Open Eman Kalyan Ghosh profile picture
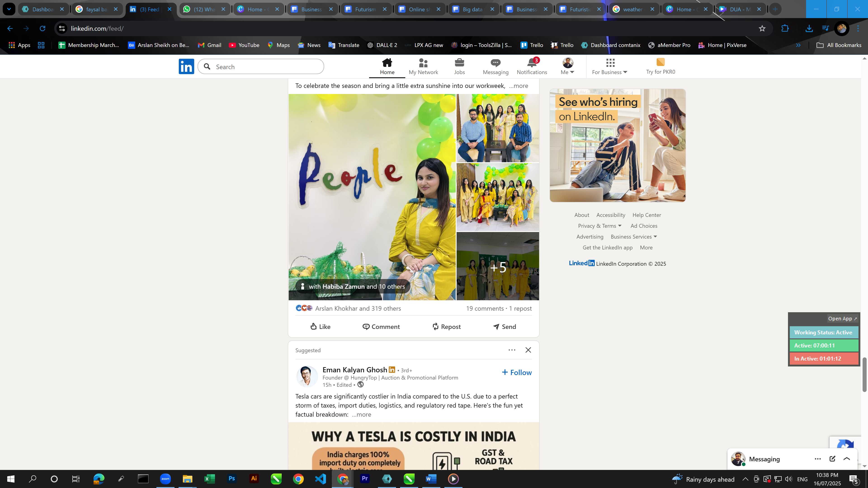This screenshot has width=868, height=488. [307, 376]
